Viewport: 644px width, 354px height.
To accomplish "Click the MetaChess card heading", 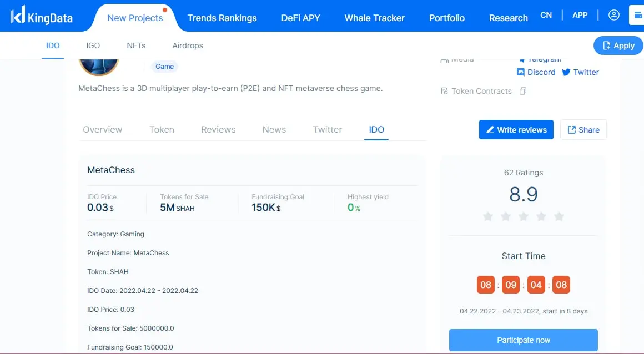I will (111, 170).
